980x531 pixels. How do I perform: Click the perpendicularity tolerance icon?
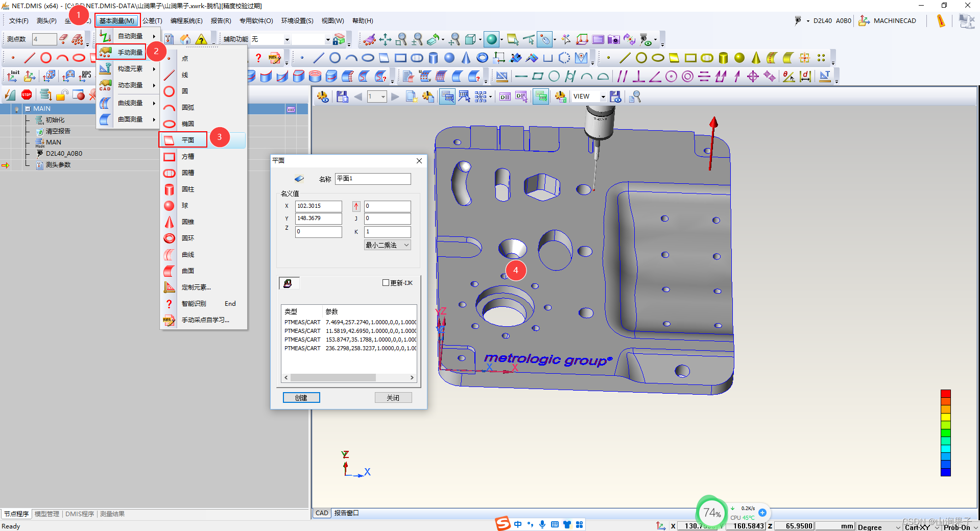[x=638, y=77]
